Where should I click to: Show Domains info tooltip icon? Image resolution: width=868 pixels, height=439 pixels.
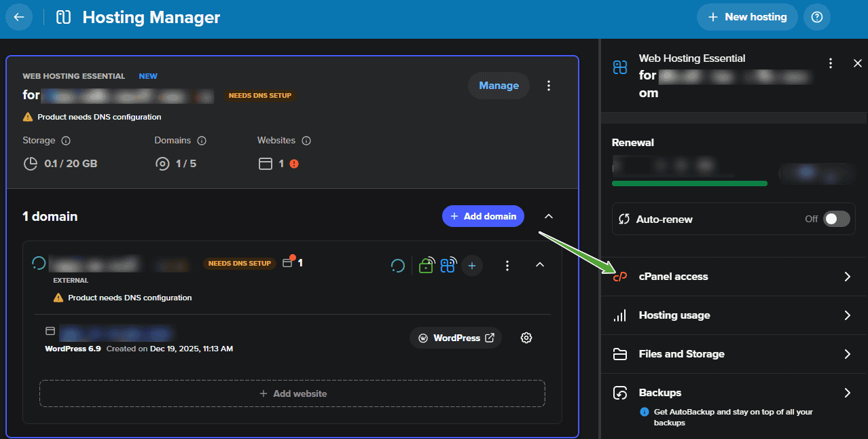point(202,141)
